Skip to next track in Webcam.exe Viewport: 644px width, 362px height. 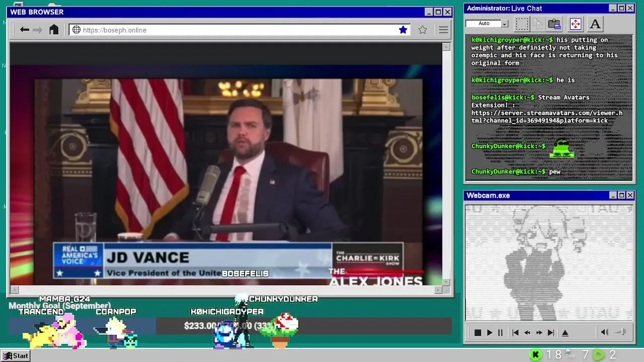(x=550, y=332)
